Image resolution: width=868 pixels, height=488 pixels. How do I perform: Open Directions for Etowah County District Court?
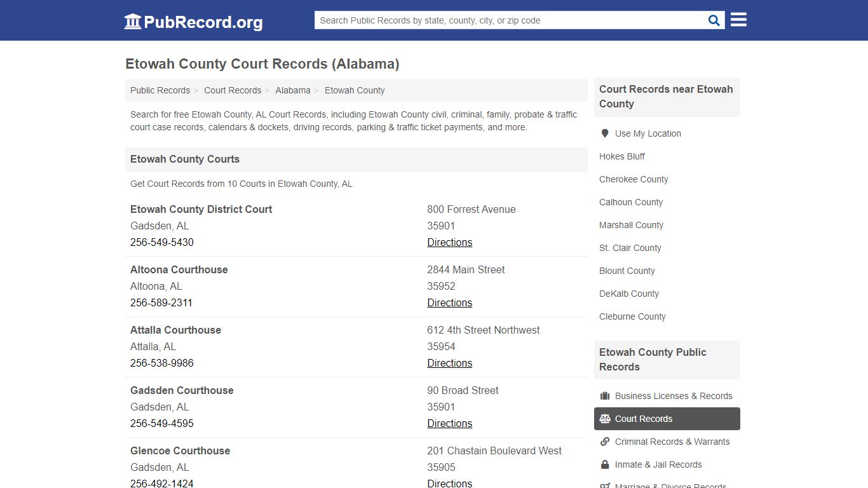[449, 242]
